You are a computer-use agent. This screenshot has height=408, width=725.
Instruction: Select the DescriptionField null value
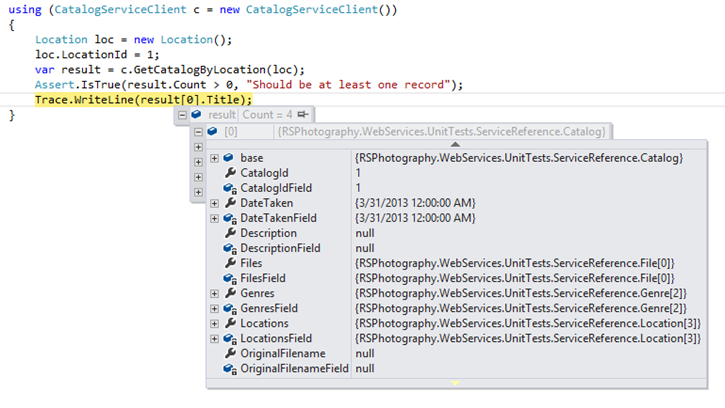click(365, 248)
